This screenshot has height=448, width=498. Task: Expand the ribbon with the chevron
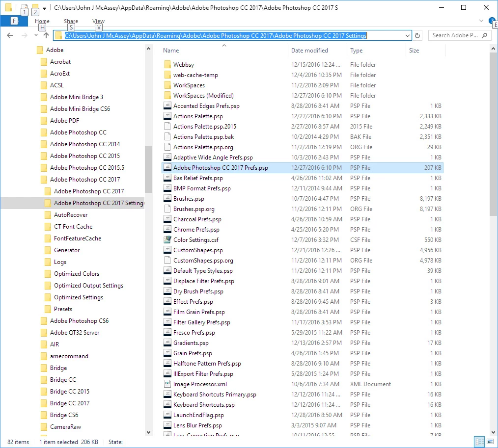[x=481, y=21]
